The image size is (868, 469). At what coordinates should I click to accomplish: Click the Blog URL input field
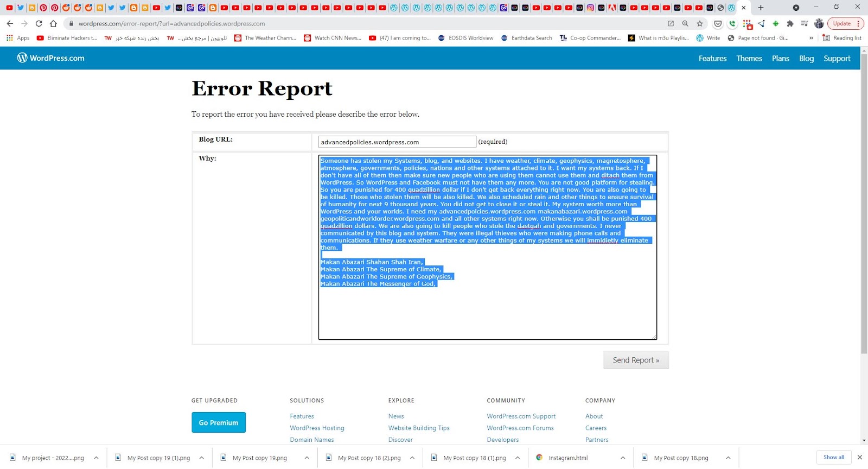coord(397,142)
